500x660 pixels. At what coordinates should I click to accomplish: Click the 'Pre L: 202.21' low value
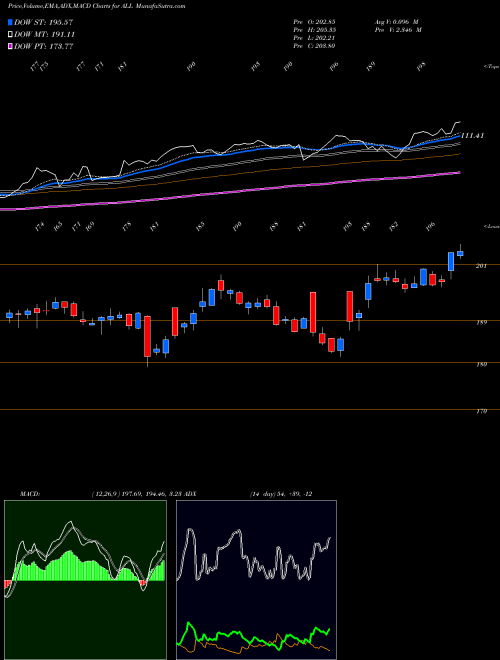(314, 37)
